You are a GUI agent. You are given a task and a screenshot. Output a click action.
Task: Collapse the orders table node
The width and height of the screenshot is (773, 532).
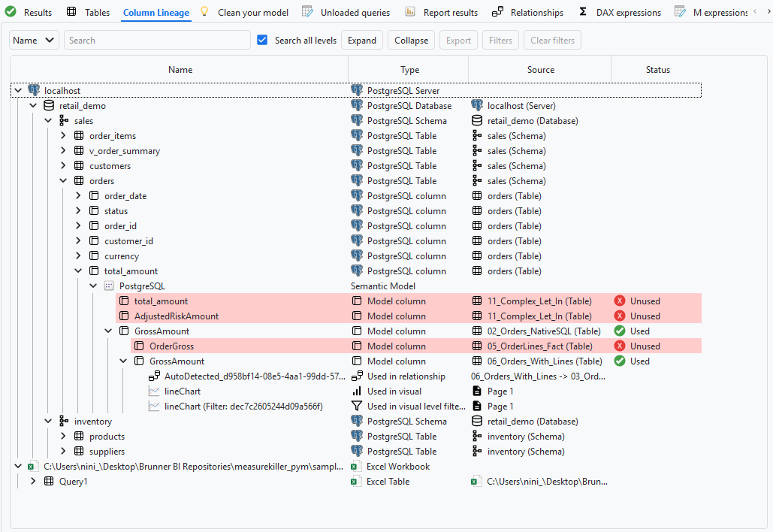pyautogui.click(x=63, y=180)
